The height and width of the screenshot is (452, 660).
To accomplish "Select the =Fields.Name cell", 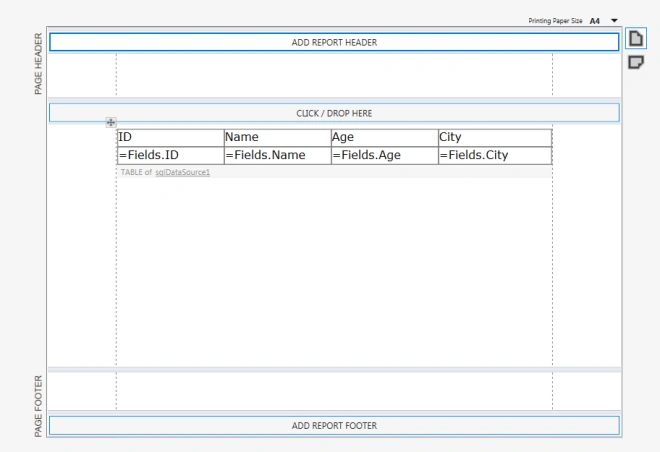I will [278, 156].
